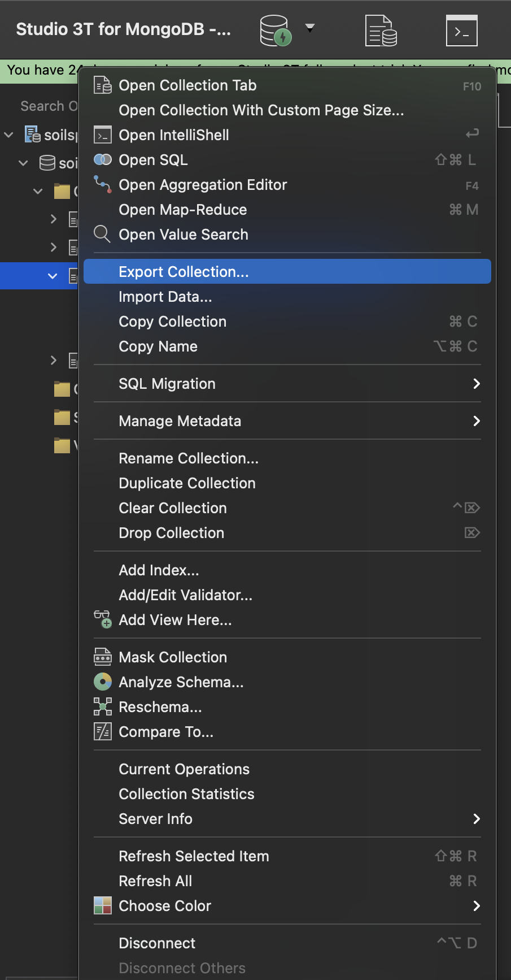The width and height of the screenshot is (511, 980).
Task: Open the Reschema tool
Action: 160,707
